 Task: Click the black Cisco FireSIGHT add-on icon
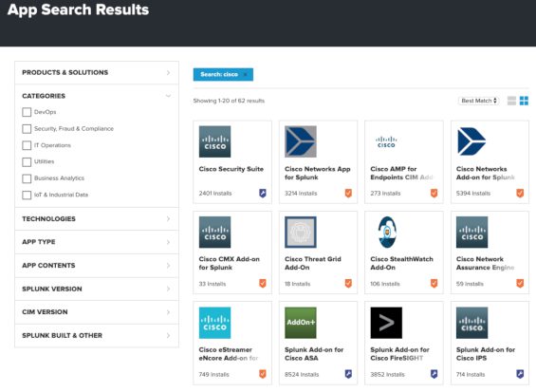coord(386,323)
